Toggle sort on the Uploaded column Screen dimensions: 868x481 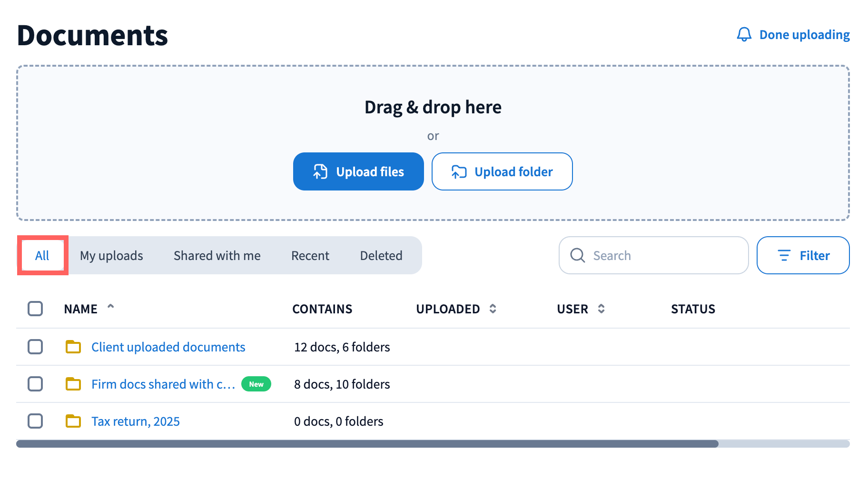click(493, 309)
